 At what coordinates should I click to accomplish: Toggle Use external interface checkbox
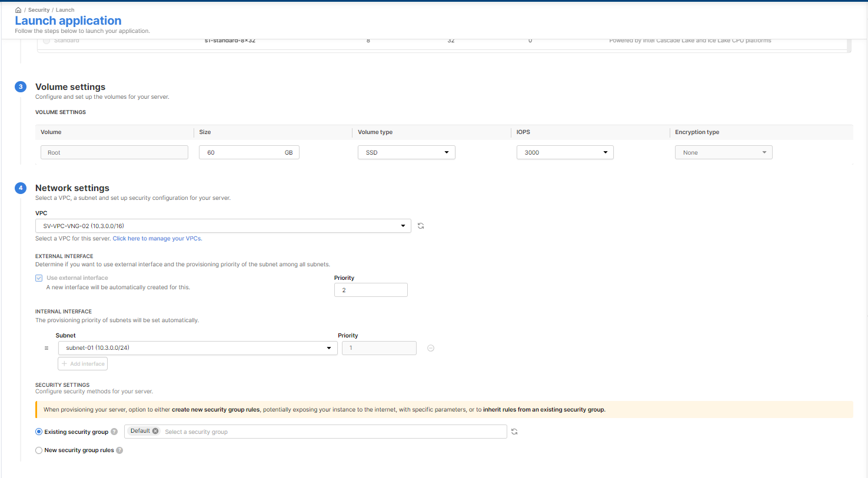point(39,278)
